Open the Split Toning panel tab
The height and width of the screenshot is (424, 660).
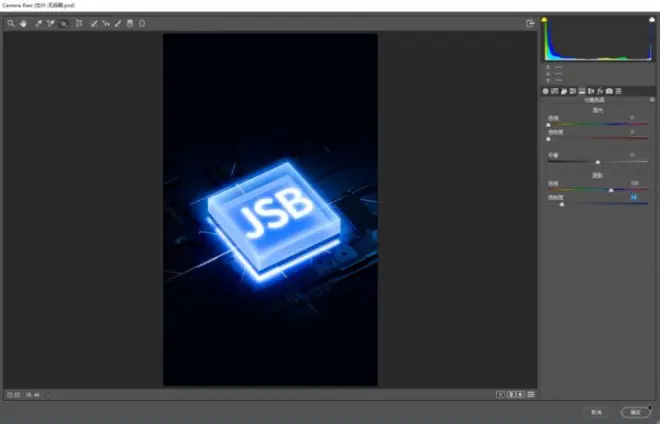(582, 91)
